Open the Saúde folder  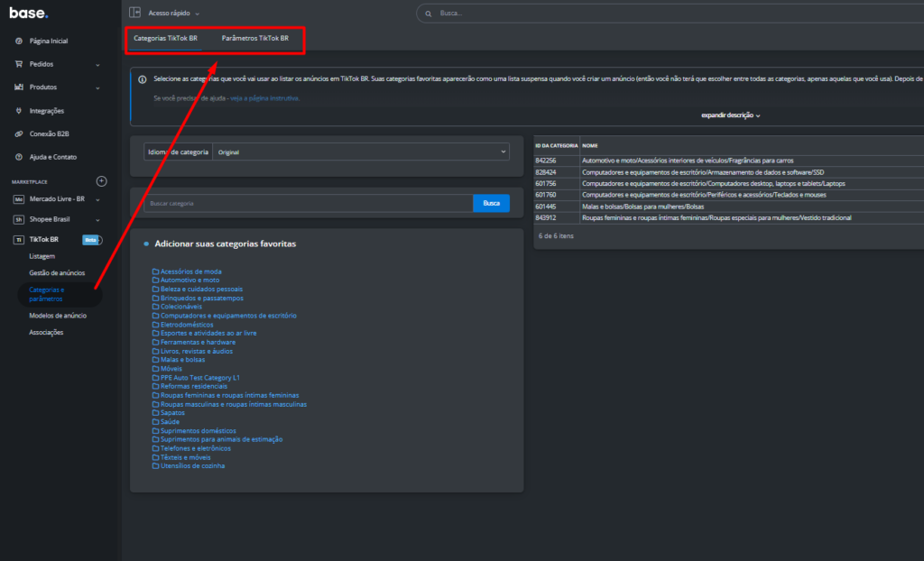click(166, 422)
